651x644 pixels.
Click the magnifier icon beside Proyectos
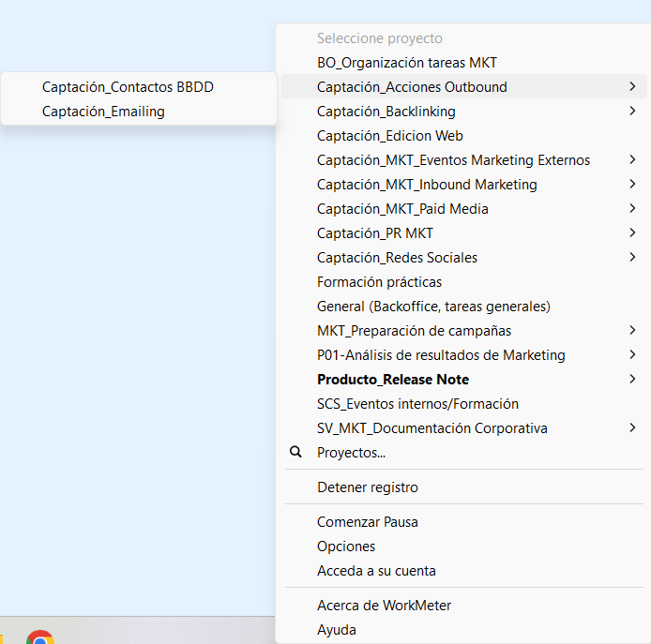click(296, 453)
